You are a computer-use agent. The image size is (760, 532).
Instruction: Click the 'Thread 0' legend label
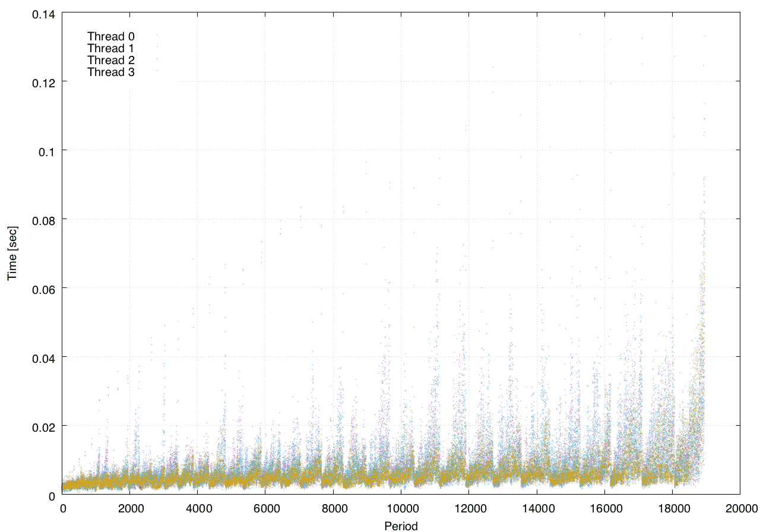(111, 36)
